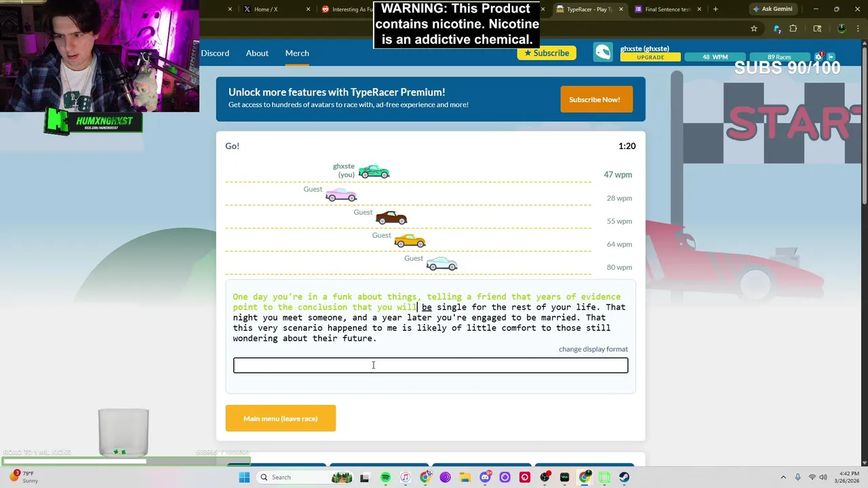Click the pink Guest race car
Image resolution: width=868 pixels, height=488 pixels.
coord(341,195)
